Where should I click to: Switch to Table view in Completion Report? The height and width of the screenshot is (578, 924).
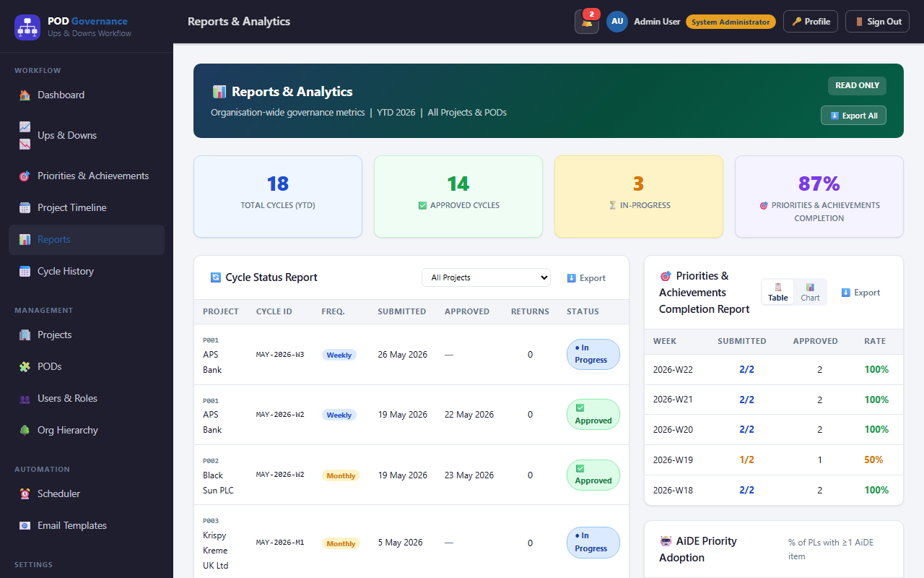tap(778, 292)
